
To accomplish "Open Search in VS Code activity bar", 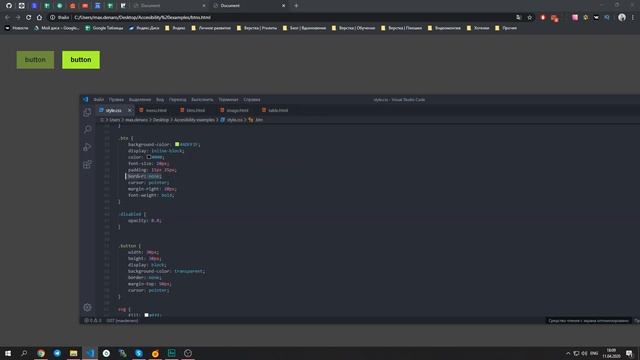I will pos(87,129).
